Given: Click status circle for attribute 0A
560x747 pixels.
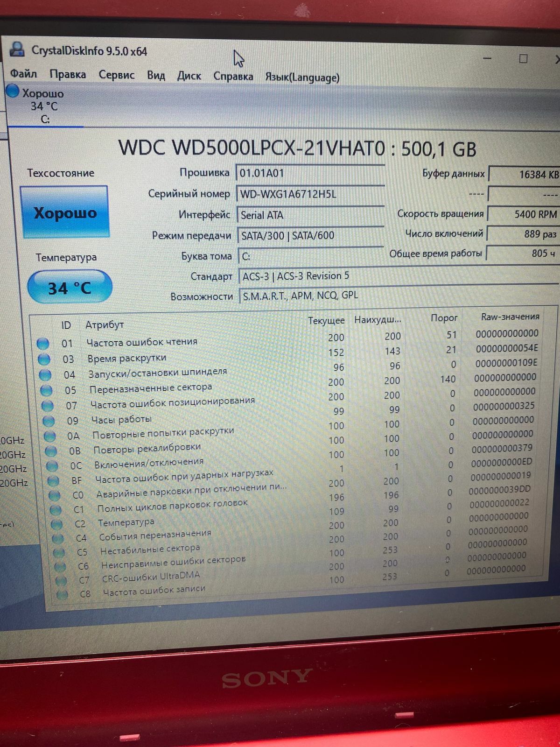Looking at the screenshot, I should 50,437.
